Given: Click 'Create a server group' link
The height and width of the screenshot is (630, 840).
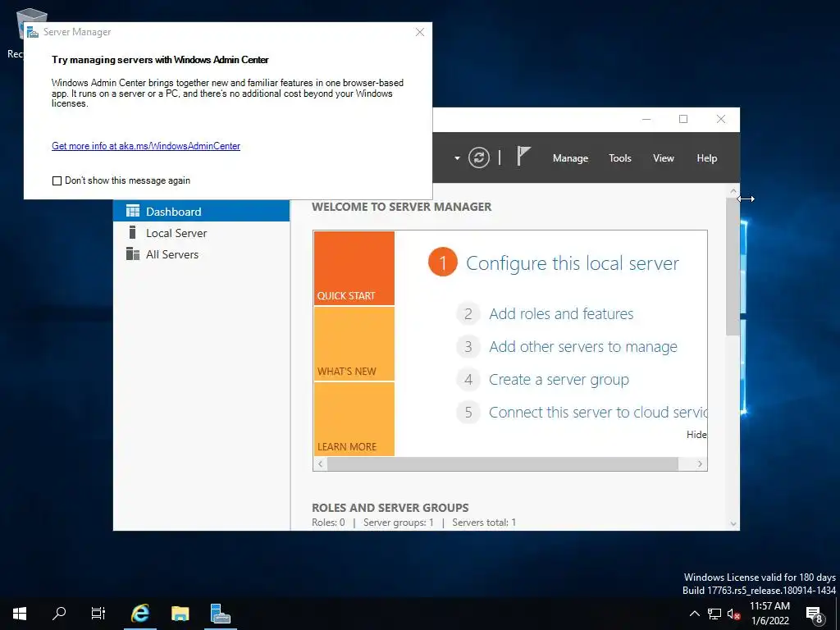Looking at the screenshot, I should 559,379.
